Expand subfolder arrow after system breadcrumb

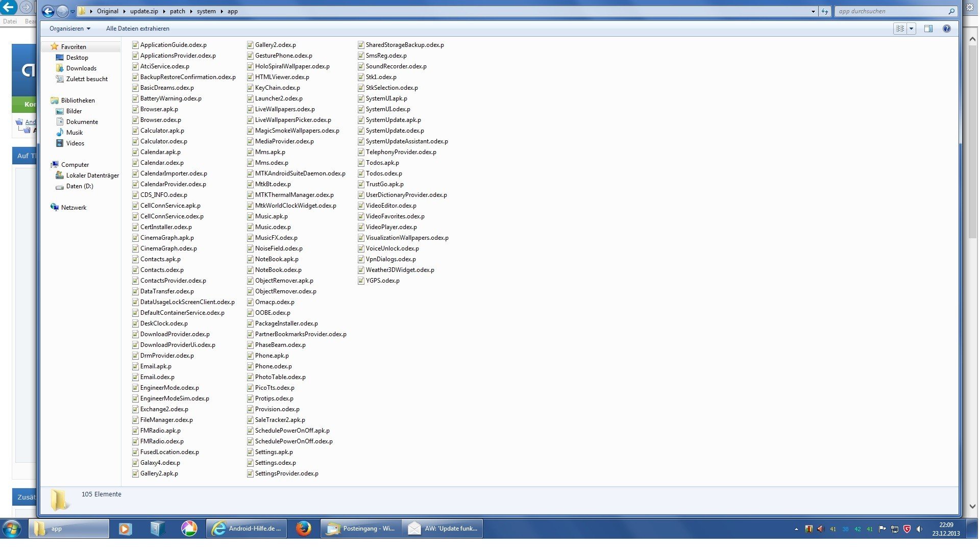click(222, 11)
